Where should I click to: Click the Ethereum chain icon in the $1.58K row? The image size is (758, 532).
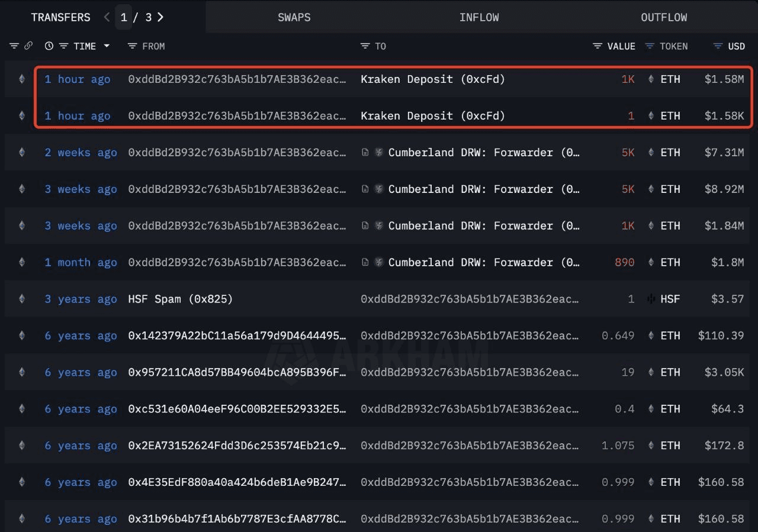click(22, 115)
